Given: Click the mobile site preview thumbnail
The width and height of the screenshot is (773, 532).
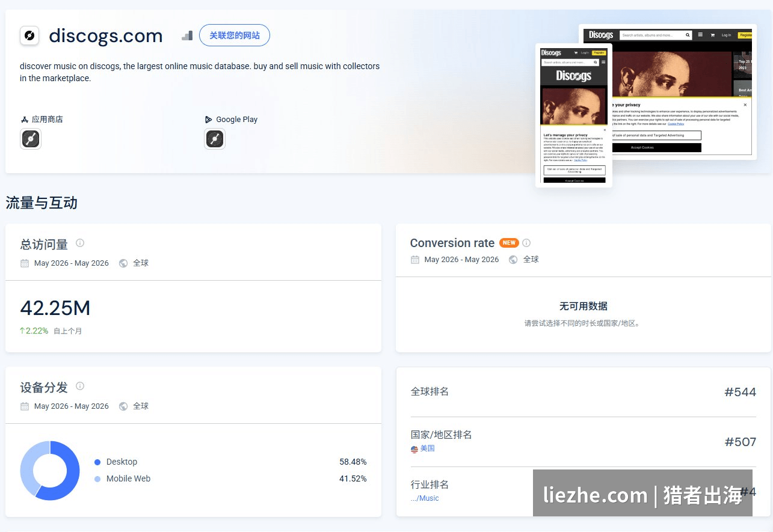Looking at the screenshot, I should 574,115.
